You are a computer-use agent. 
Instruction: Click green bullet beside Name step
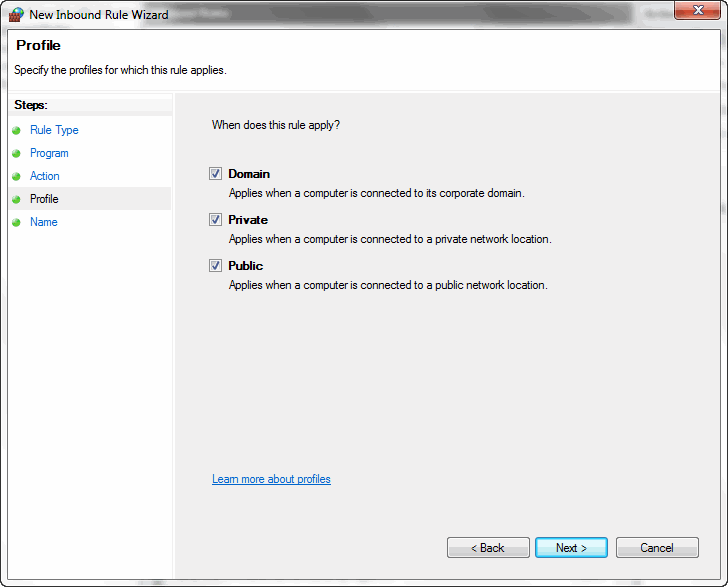(16, 222)
